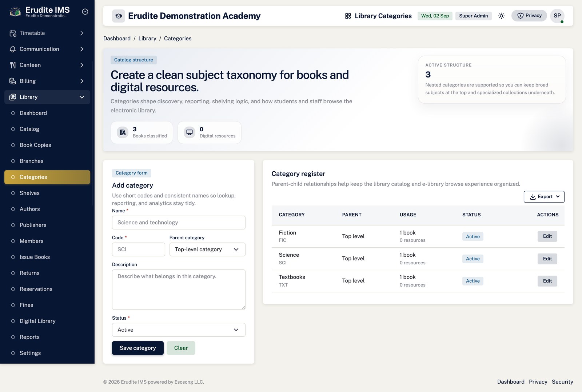Go to Library breadcrumb link

point(147,39)
